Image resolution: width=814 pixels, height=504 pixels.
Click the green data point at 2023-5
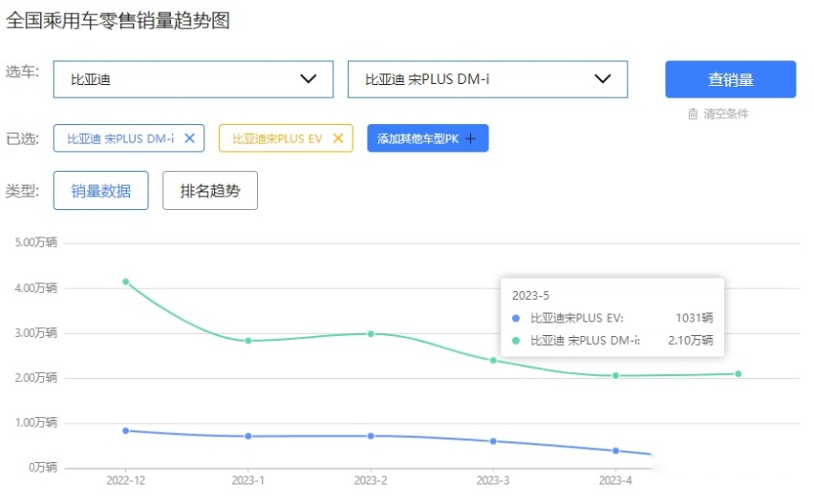[x=739, y=374]
